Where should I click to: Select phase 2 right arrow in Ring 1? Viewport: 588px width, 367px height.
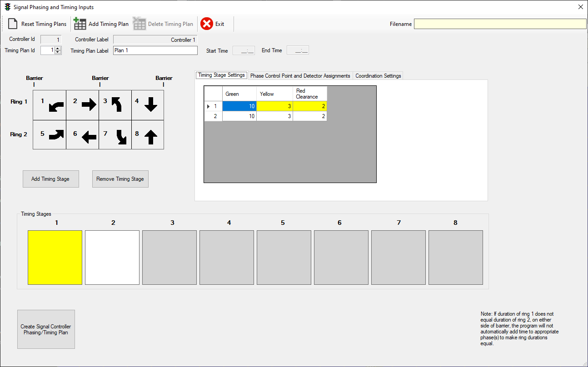[x=89, y=105]
